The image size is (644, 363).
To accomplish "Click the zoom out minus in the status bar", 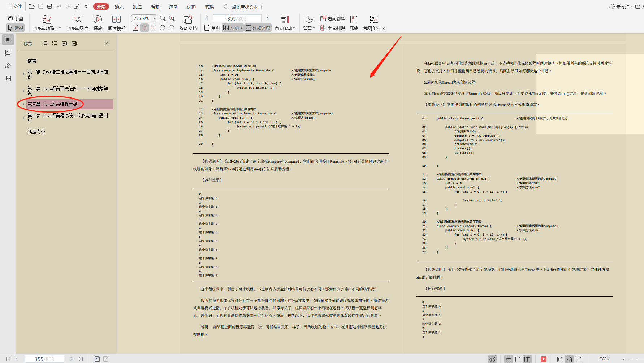I will [x=631, y=359].
